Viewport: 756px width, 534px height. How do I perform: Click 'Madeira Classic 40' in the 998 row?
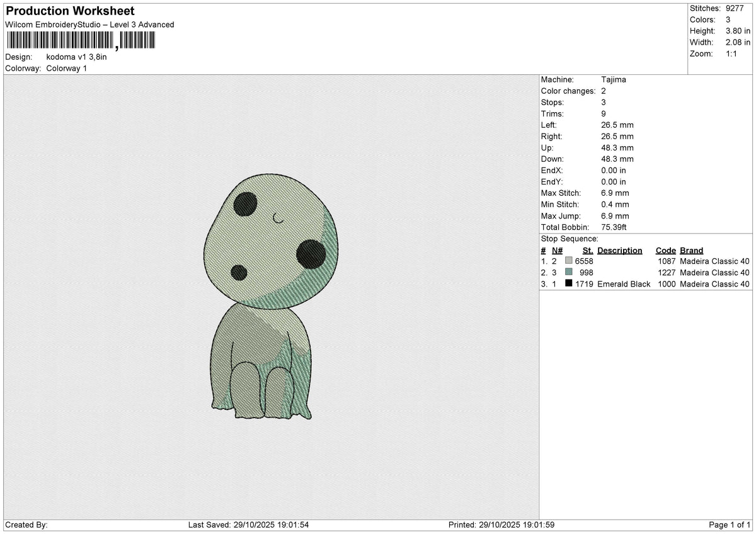point(715,272)
